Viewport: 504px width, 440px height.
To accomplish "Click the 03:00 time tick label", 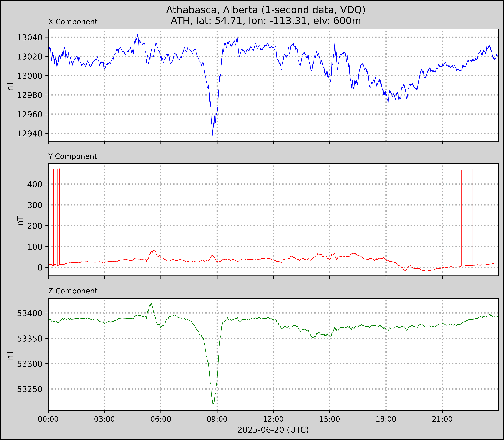I will (x=104, y=419).
